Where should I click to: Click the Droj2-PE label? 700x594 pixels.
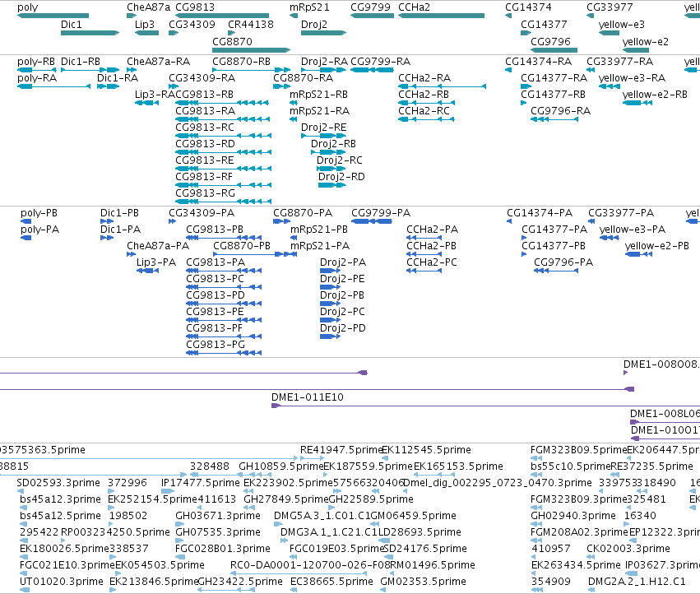[x=342, y=279]
